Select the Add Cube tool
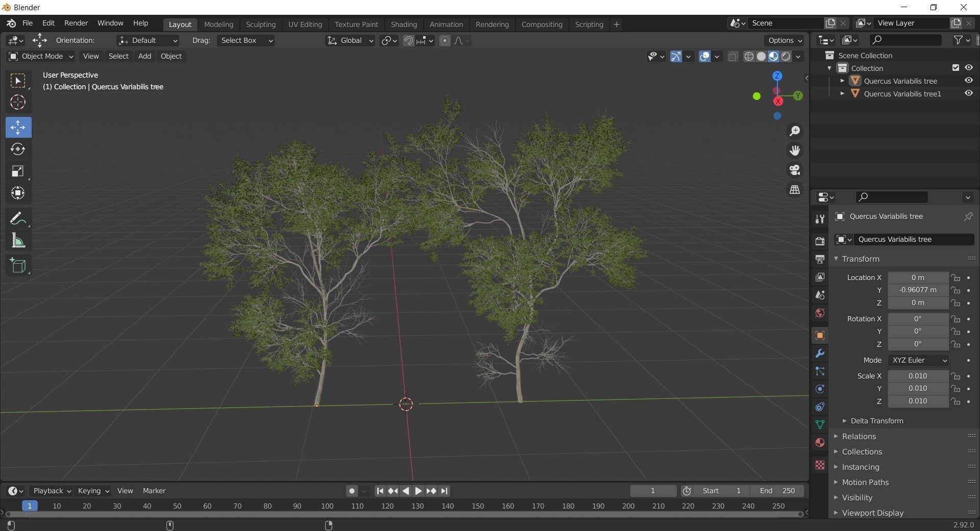 point(18,265)
